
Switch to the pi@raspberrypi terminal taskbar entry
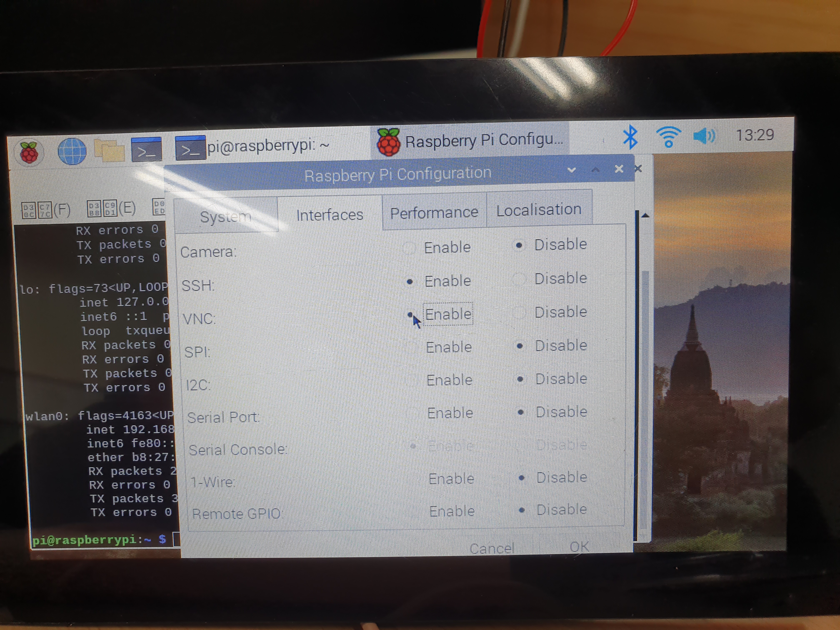252,147
